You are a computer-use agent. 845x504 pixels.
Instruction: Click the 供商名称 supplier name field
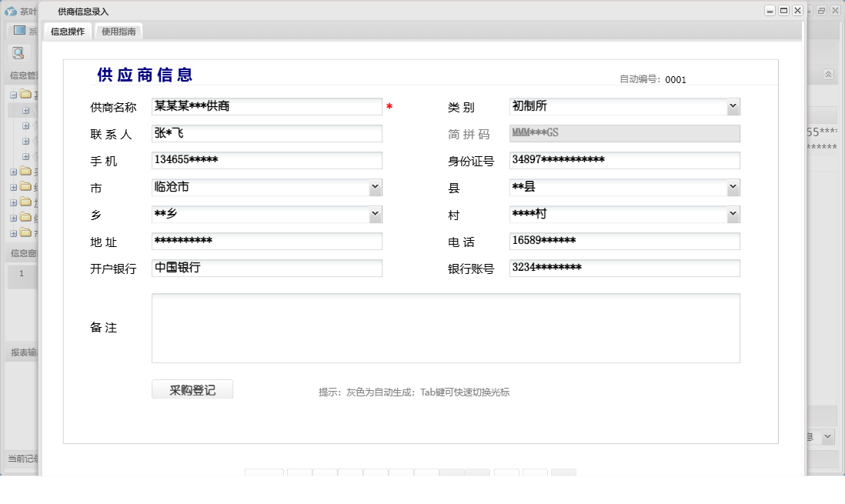click(x=266, y=106)
